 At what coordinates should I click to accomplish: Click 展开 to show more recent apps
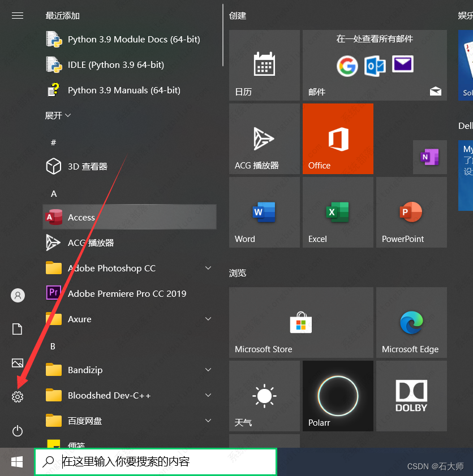(x=58, y=115)
